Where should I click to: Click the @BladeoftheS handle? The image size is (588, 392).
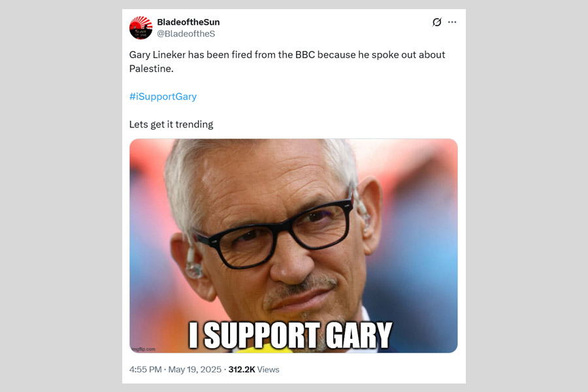(x=186, y=33)
